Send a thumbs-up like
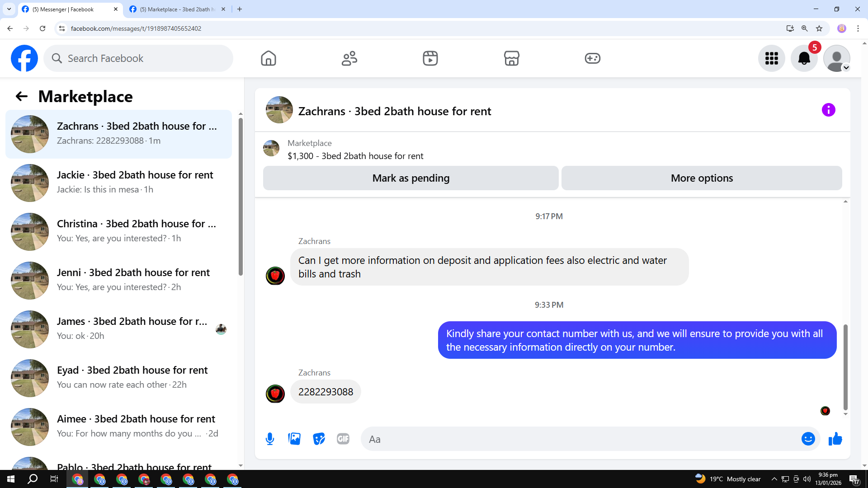This screenshot has height=488, width=868. (835, 439)
